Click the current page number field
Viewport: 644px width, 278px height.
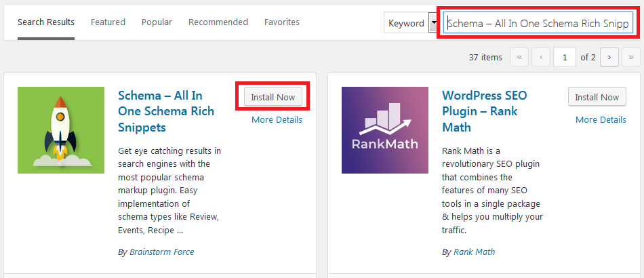tap(565, 58)
